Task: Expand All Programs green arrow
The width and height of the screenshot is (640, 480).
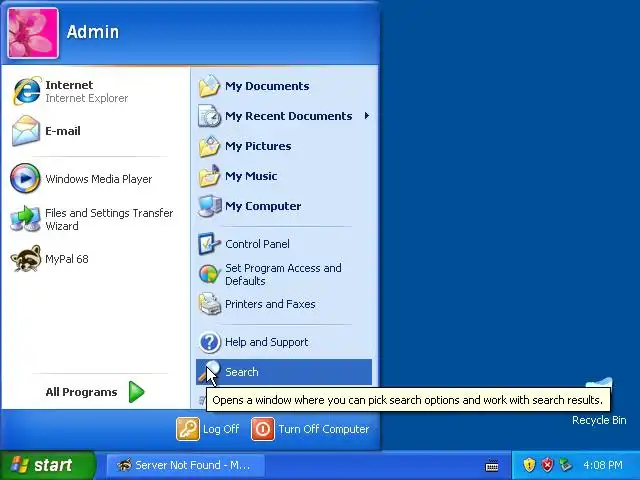Action: 137,392
